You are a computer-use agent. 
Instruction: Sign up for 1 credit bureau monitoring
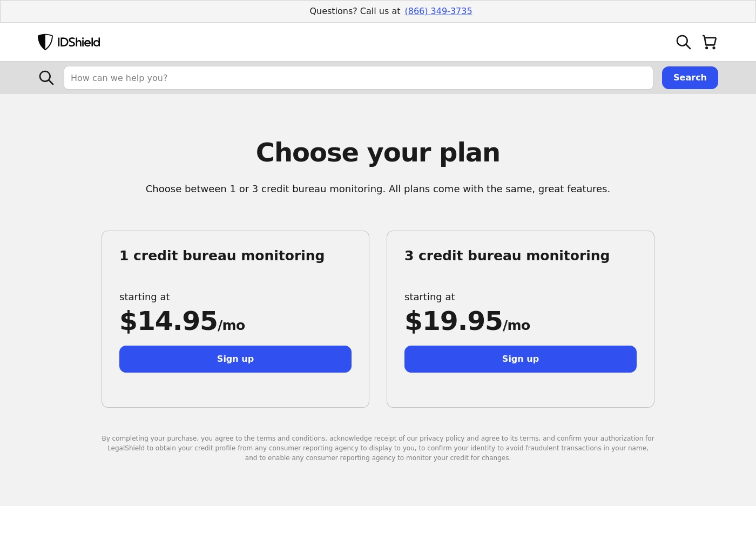235,359
